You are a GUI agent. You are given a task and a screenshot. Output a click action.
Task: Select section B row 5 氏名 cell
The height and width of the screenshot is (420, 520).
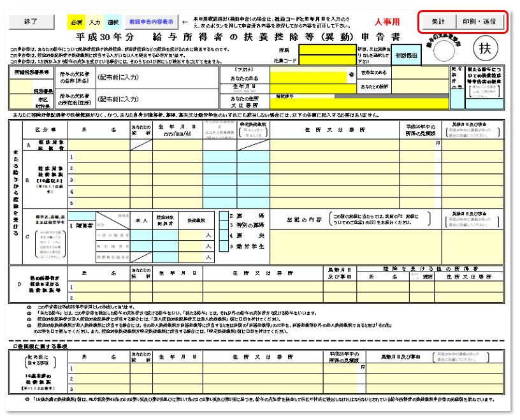103,203
